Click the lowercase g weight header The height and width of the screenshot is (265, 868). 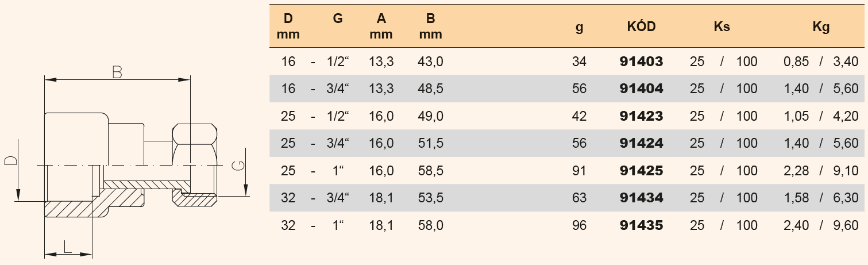pos(579,26)
